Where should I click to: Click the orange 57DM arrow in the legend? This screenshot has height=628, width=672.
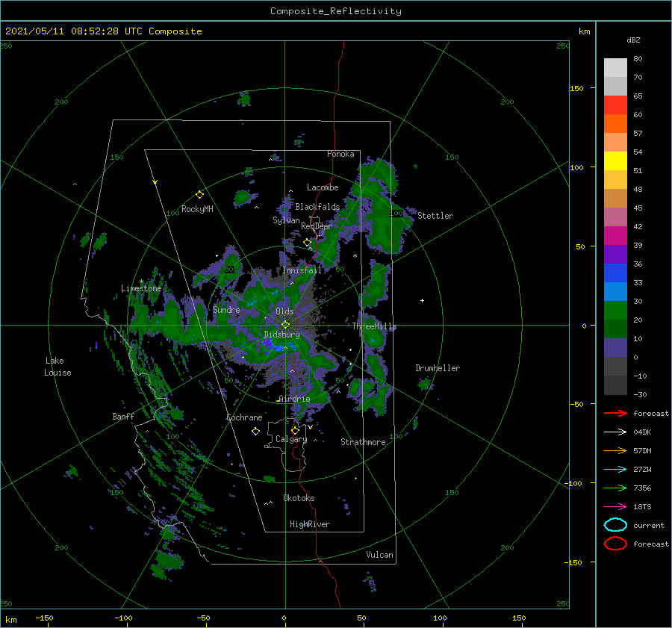pos(615,450)
